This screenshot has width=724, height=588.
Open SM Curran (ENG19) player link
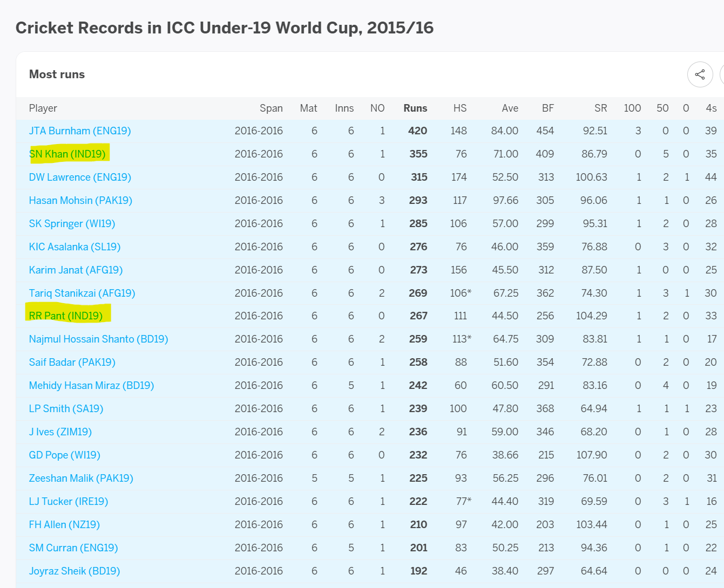pos(73,548)
